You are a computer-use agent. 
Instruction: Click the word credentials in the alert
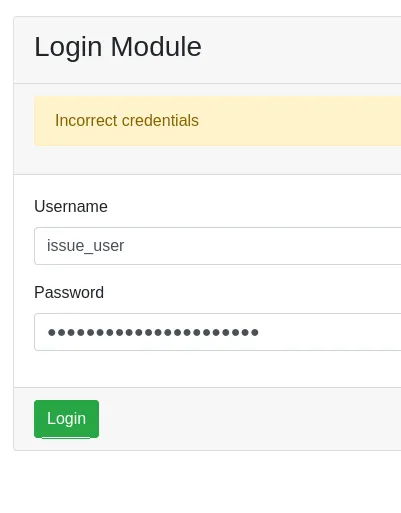[160, 120]
